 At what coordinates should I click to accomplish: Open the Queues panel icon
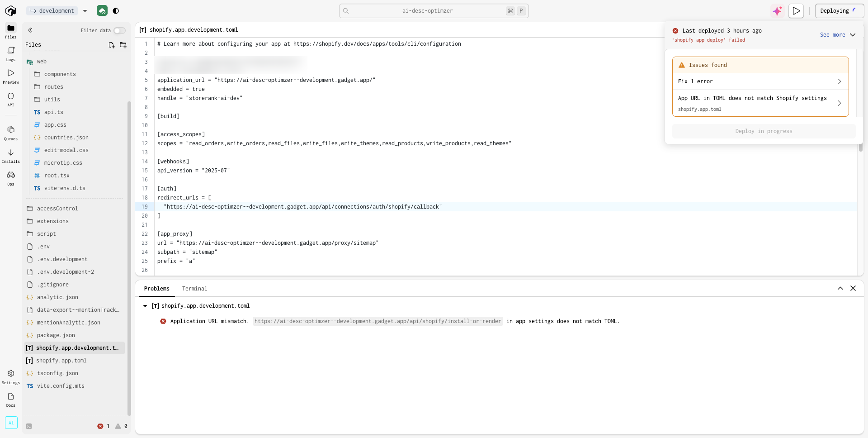click(x=11, y=133)
